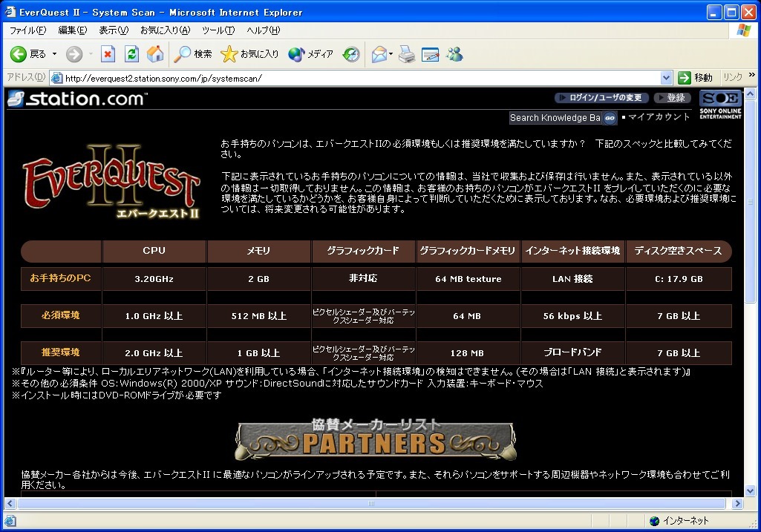Click the EverQuest II logo image
The width and height of the screenshot is (761, 532).
pyautogui.click(x=111, y=181)
